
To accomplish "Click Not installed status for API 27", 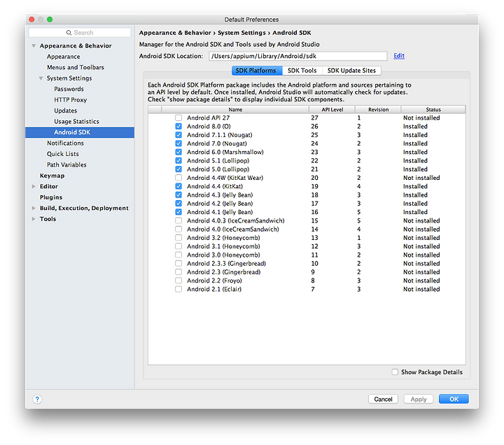I will [x=421, y=118].
